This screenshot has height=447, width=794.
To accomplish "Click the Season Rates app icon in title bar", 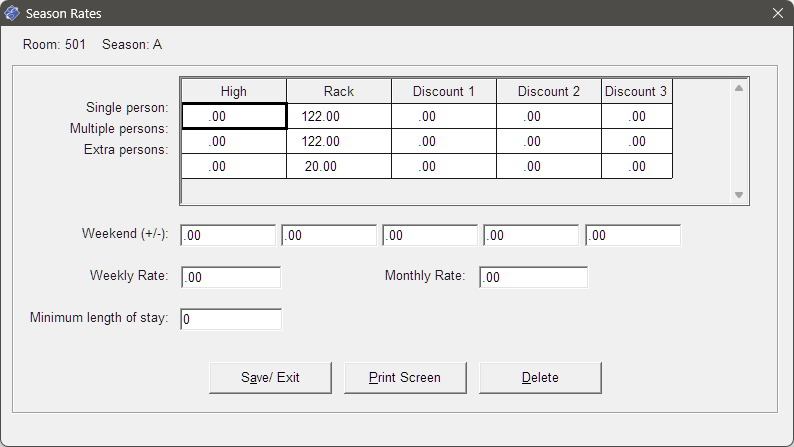I will (x=12, y=13).
